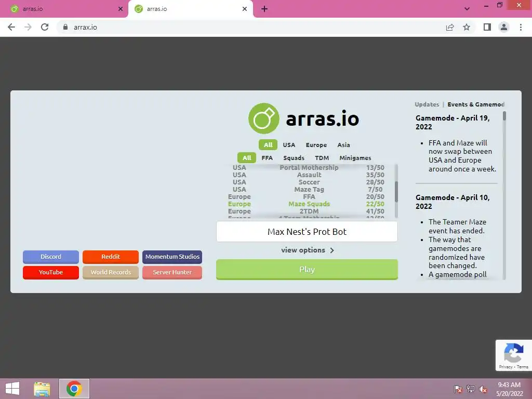Filter servers by Europe region

[316, 145]
